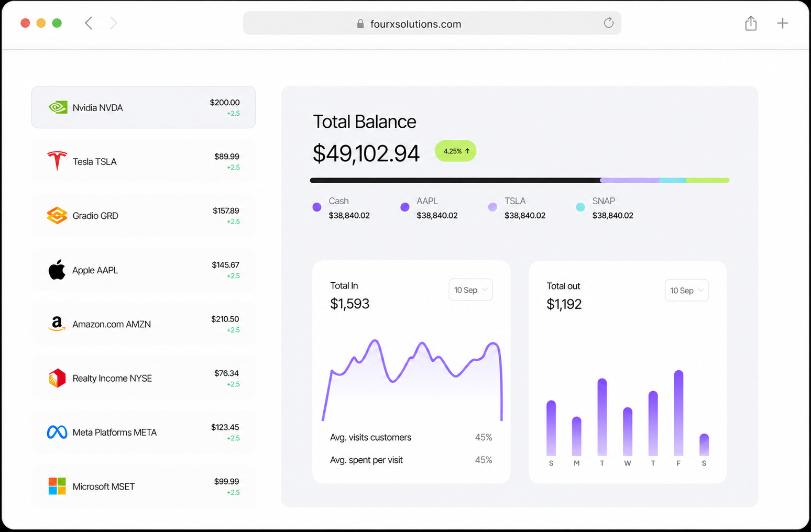
Task: Open the Total out date dropdown
Action: point(687,290)
